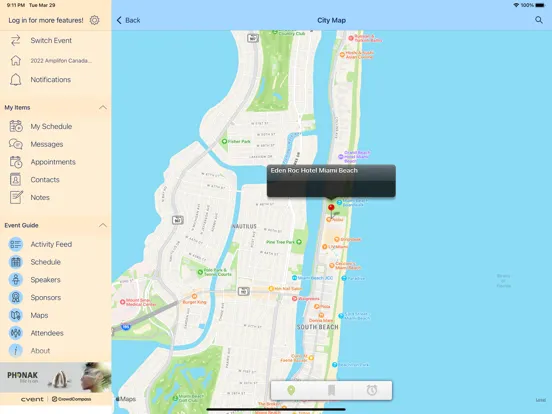Click the Activity Feed list icon
Viewport: 552px width, 414px height.
pos(16,244)
